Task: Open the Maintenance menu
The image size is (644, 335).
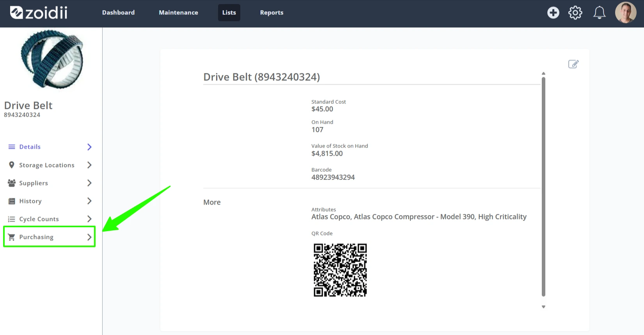Action: (178, 12)
